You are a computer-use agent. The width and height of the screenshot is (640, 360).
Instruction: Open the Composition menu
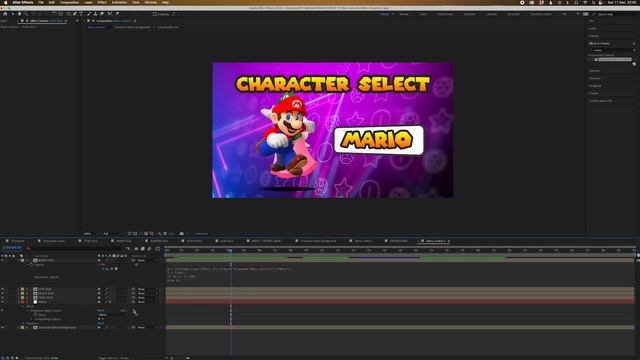69,2
